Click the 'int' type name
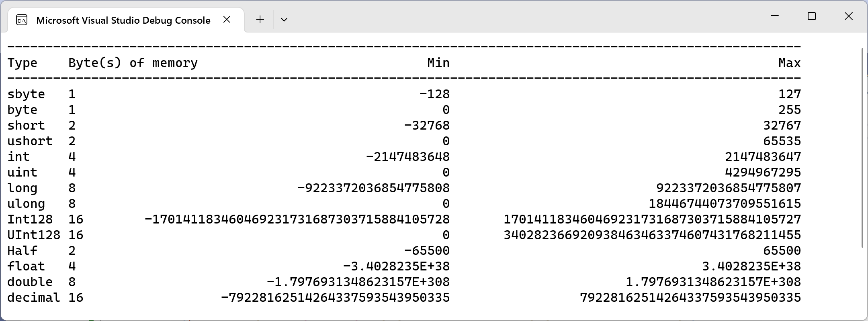 click(18, 157)
